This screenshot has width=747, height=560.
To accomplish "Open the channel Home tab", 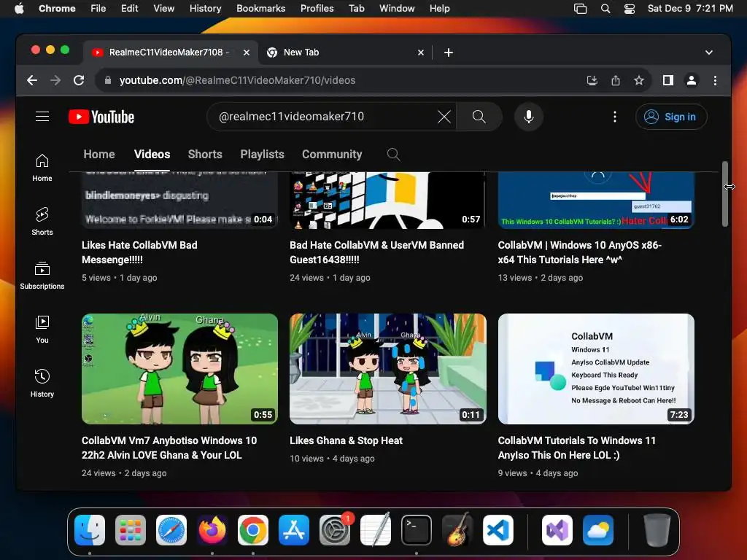I will click(99, 155).
